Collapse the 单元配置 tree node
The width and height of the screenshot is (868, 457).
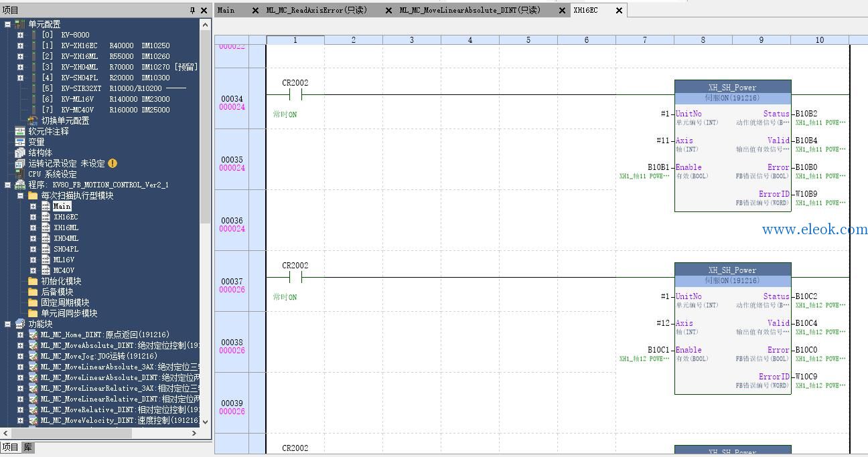point(7,24)
